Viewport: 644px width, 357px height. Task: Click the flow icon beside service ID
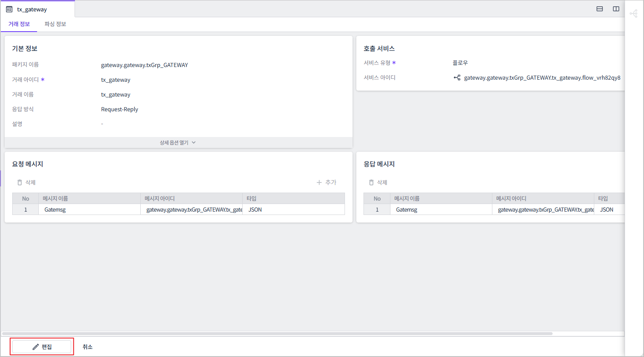pos(457,78)
